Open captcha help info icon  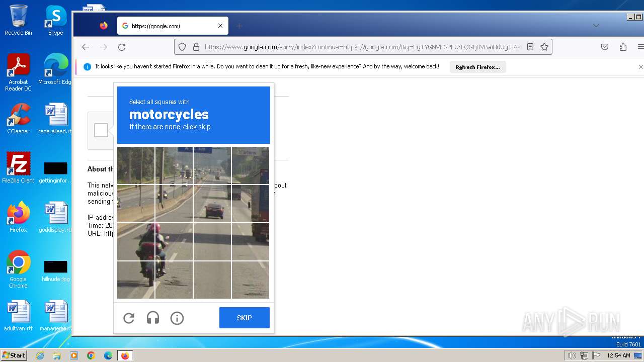(x=177, y=318)
